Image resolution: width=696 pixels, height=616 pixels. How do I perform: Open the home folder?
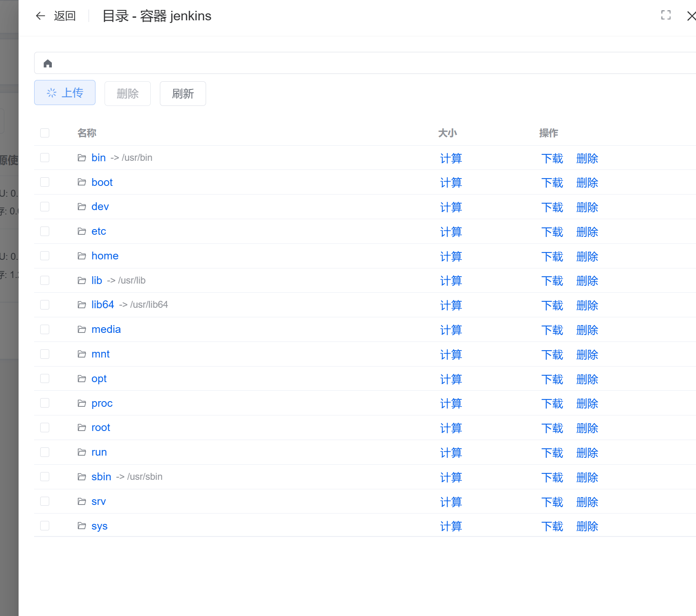tap(105, 256)
